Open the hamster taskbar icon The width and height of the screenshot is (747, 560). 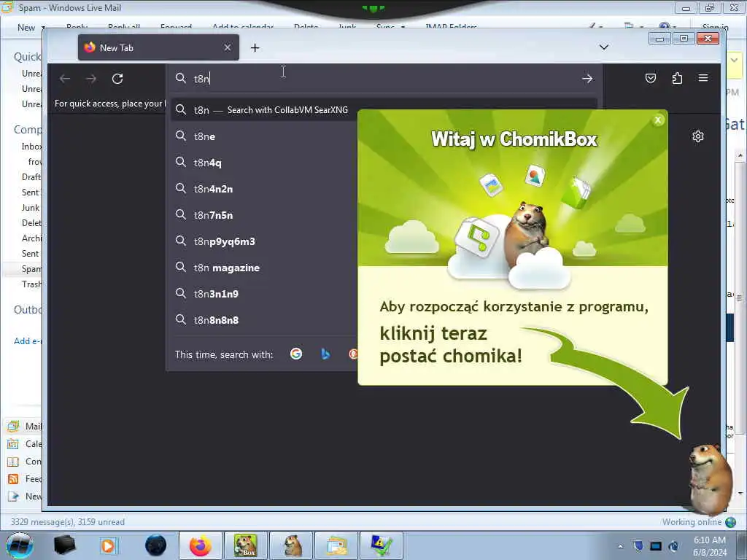pyautogui.click(x=291, y=545)
